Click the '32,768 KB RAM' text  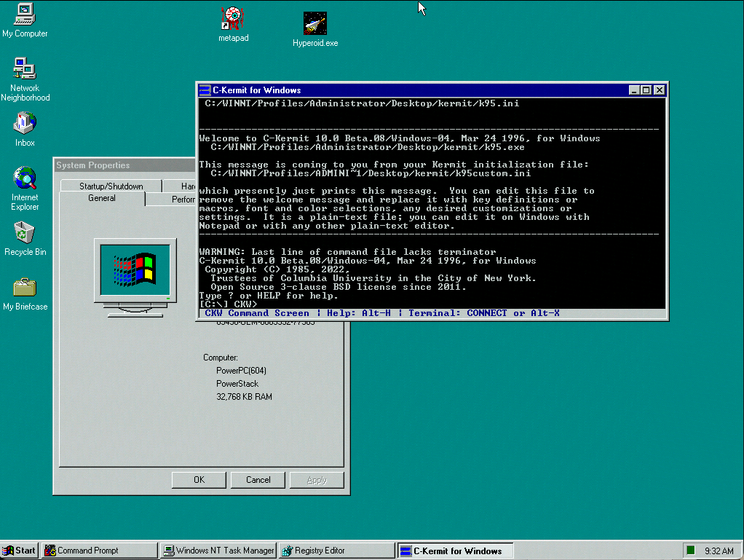pyautogui.click(x=244, y=397)
